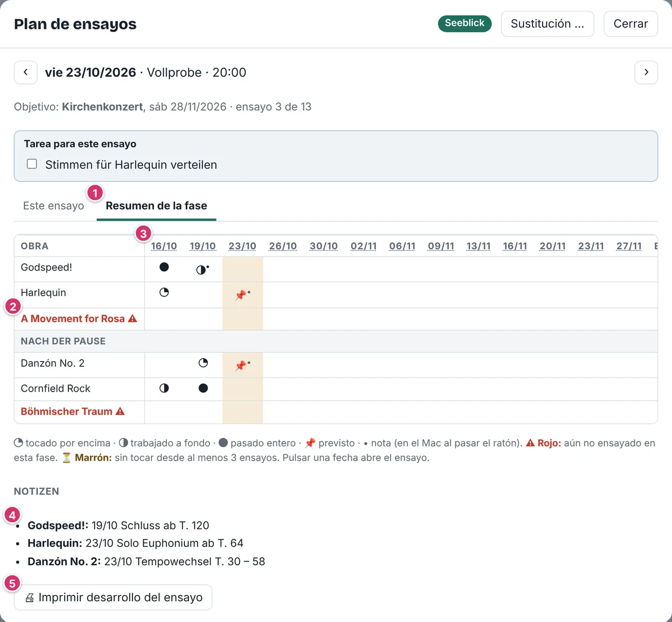Open the rehearsal of date 23/11 in the header
Screen dimensions: 672x622
(x=591, y=246)
